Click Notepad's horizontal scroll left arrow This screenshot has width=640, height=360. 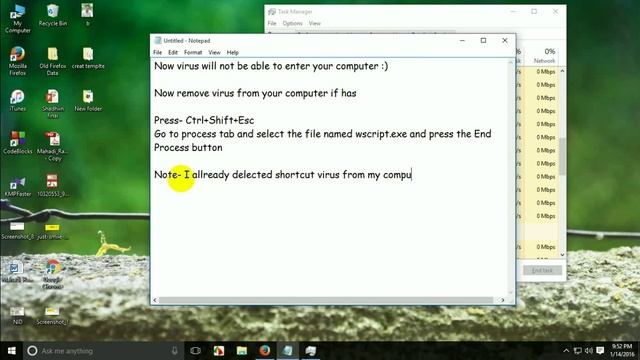click(155, 300)
